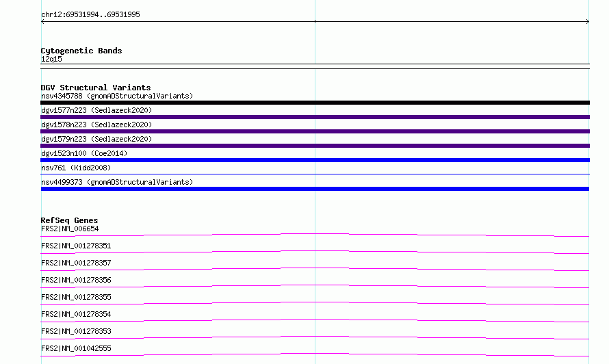
Task: Open transcript FRS2|NM_001278357 label
Action: [76, 263]
